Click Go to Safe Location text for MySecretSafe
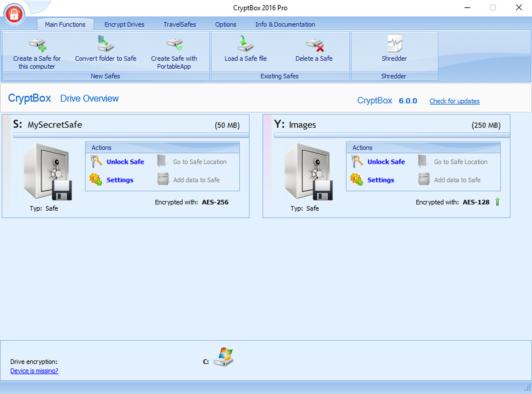 (200, 162)
